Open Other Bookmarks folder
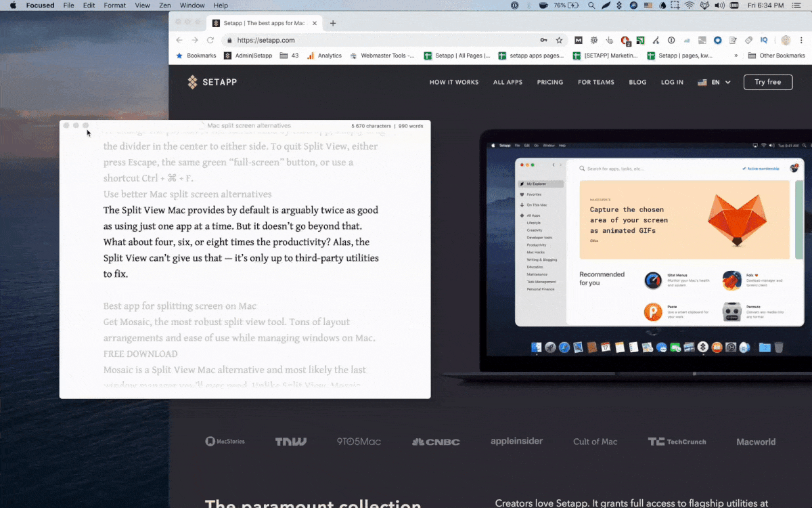Viewport: 812px width, 508px height. coord(776,56)
